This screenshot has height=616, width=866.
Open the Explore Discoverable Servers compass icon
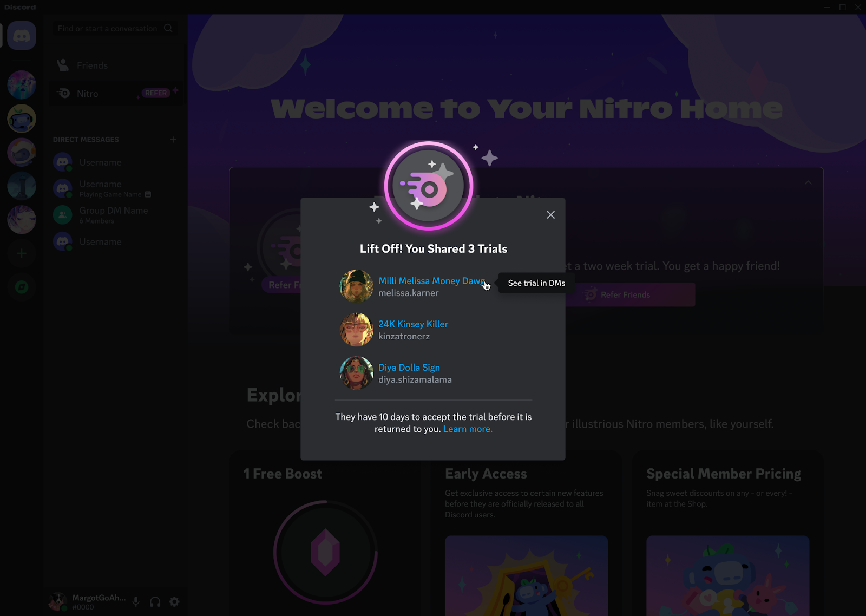tap(22, 287)
